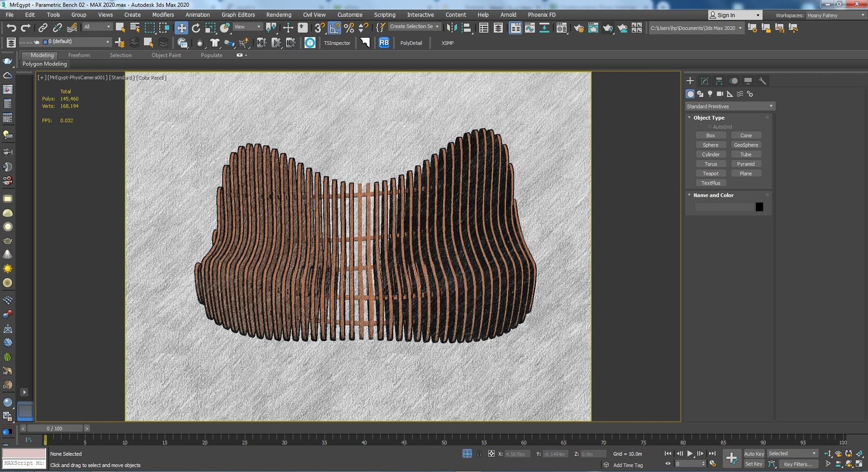Viewport: 868px width, 472px height.
Task: Click the Key Filters button
Action: click(798, 464)
